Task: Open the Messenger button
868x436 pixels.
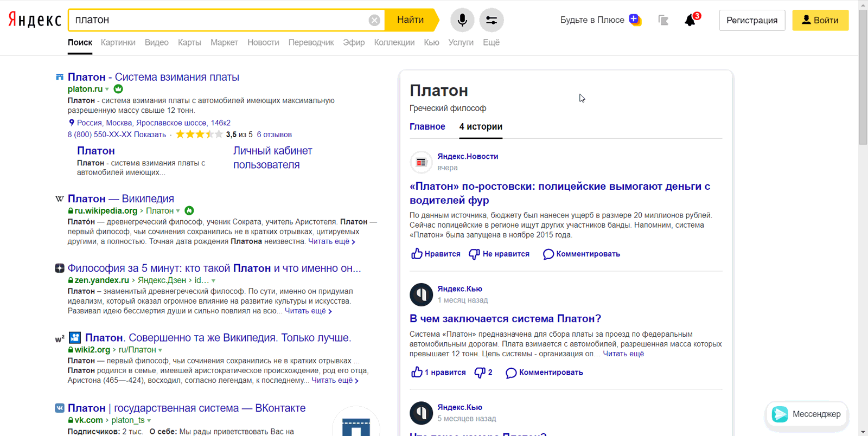Action: point(807,414)
